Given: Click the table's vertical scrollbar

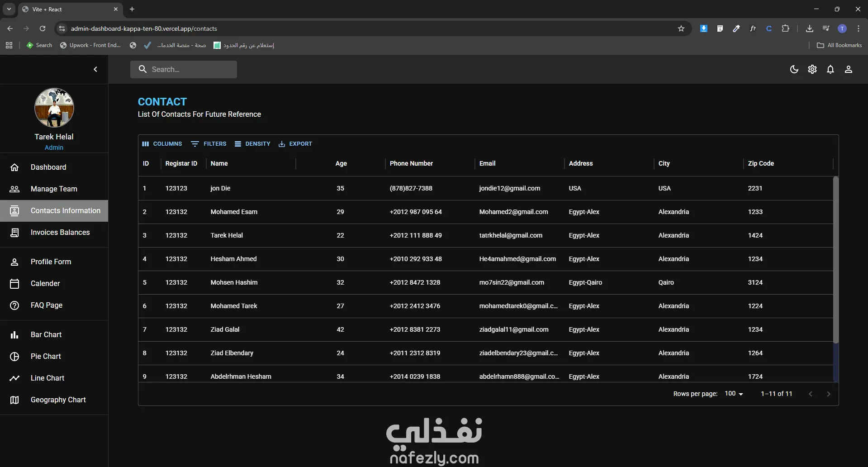Looking at the screenshot, I should (x=836, y=260).
